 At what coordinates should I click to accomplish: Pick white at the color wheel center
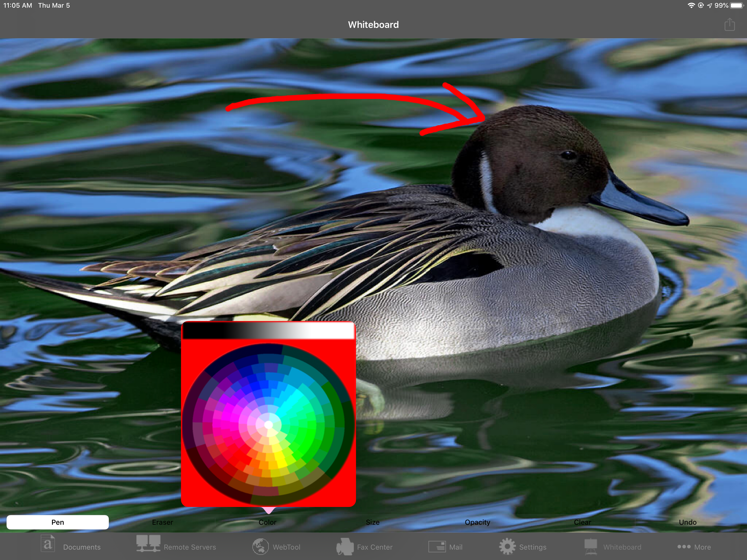point(268,425)
